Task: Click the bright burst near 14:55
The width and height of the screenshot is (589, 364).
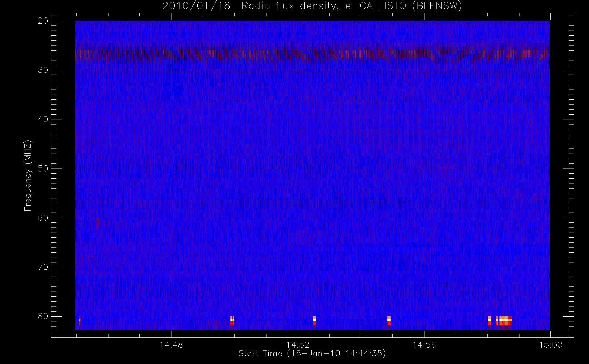Action: 389,321
